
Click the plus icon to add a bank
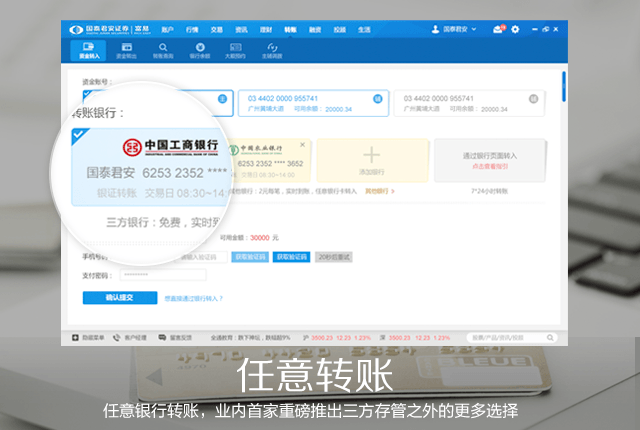371,155
